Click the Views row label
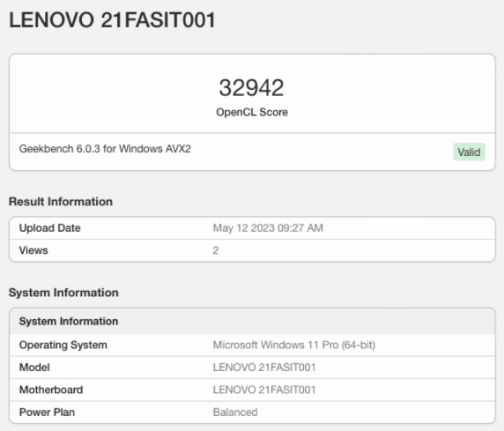 tap(33, 250)
